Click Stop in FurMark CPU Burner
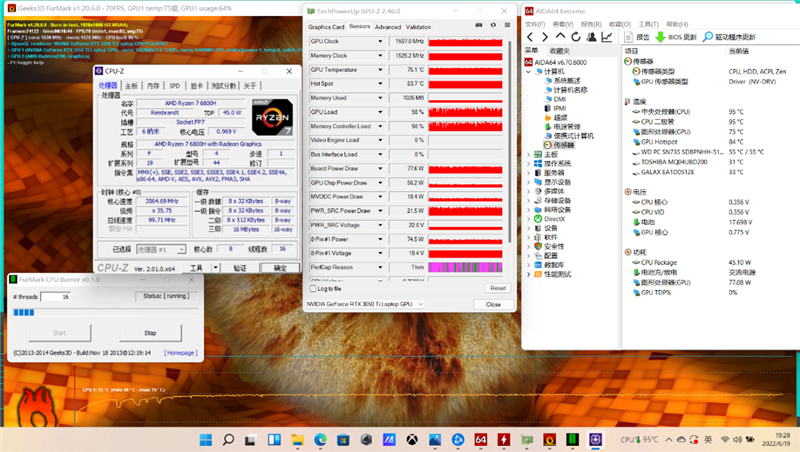 coord(151,333)
